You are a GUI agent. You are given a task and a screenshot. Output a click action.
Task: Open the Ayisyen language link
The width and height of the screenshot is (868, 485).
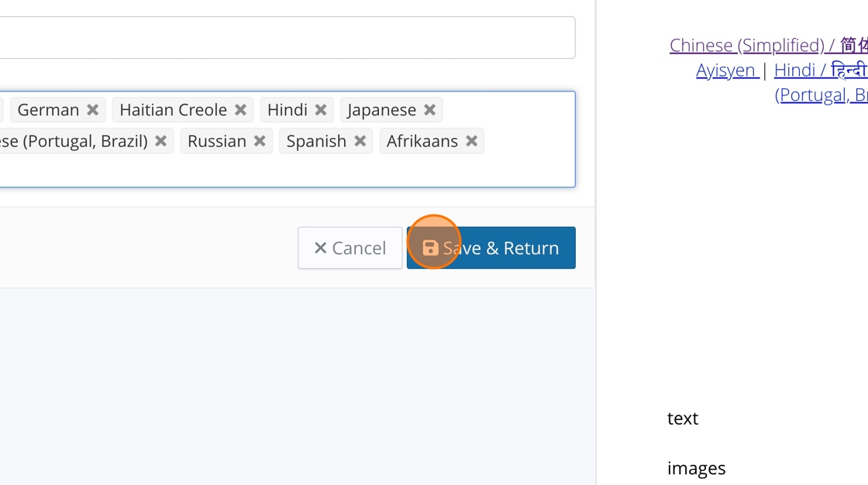pos(726,70)
